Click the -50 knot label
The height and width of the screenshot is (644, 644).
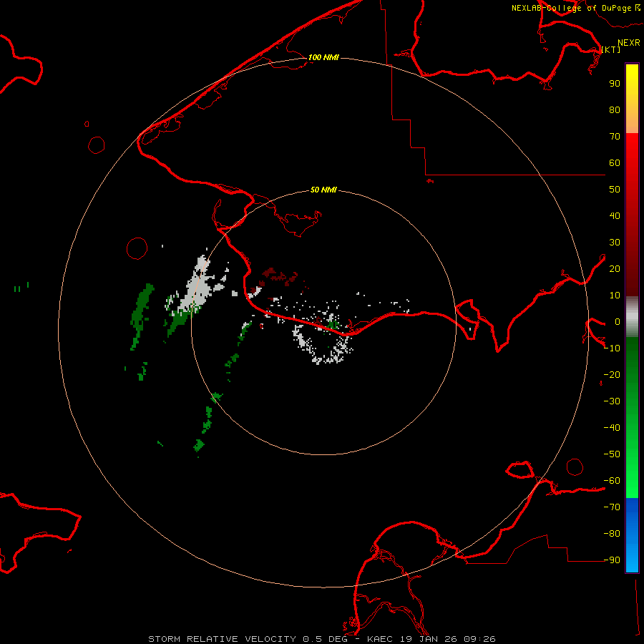612,454
